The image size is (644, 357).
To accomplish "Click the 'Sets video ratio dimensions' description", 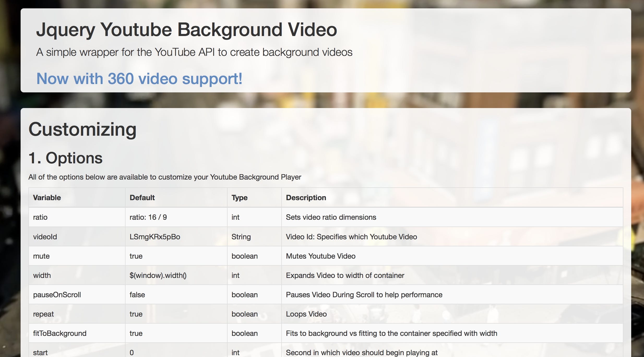I will (331, 217).
